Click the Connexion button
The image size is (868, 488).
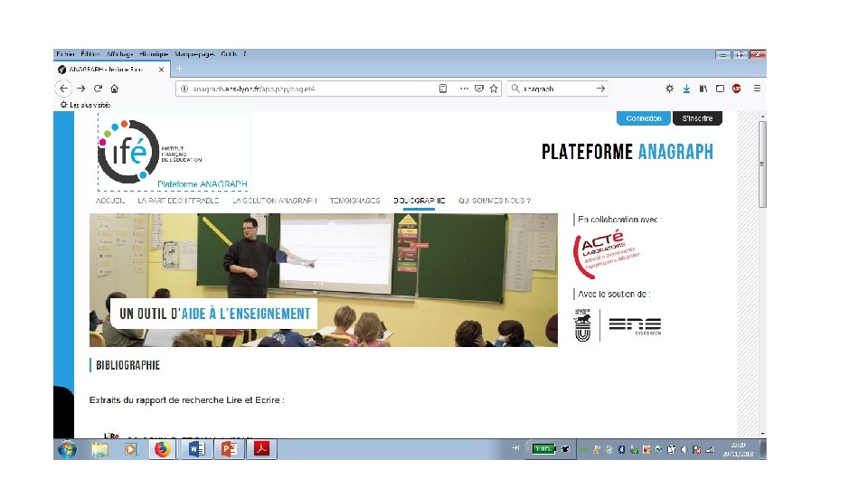click(x=643, y=118)
